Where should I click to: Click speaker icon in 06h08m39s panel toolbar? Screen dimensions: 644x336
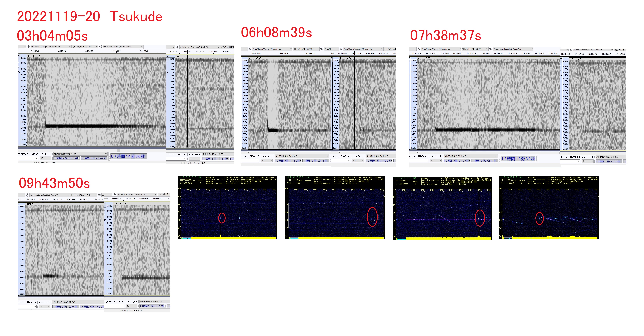(x=322, y=49)
